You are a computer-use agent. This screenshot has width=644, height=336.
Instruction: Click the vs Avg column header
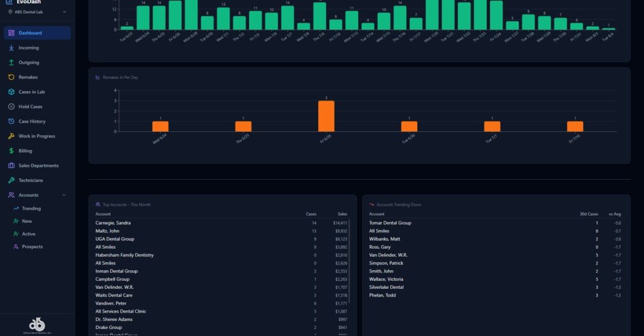pos(614,214)
